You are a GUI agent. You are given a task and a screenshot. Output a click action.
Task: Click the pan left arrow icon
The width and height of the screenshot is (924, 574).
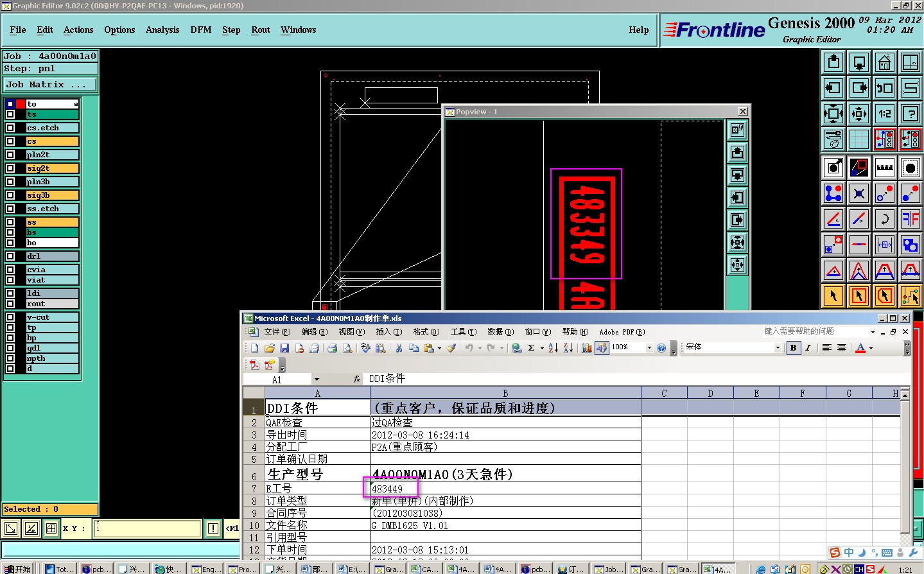833,88
